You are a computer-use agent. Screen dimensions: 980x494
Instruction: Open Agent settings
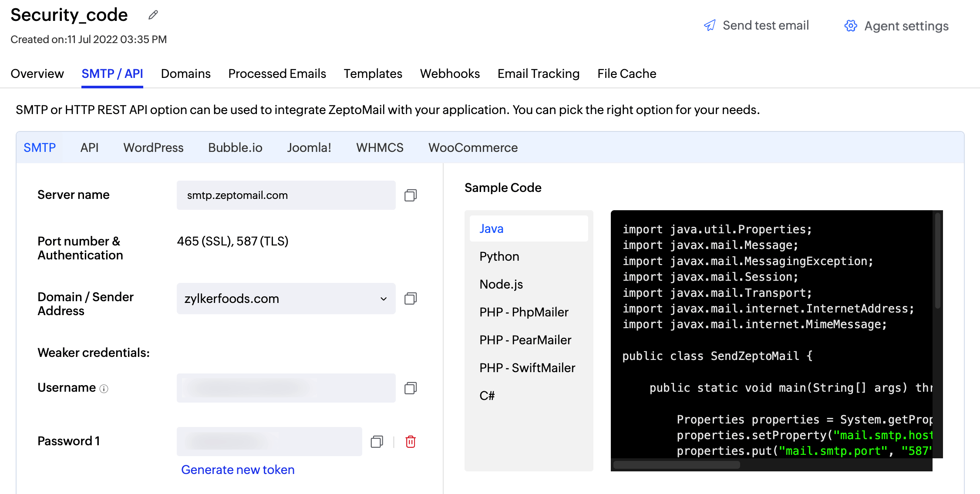[896, 26]
